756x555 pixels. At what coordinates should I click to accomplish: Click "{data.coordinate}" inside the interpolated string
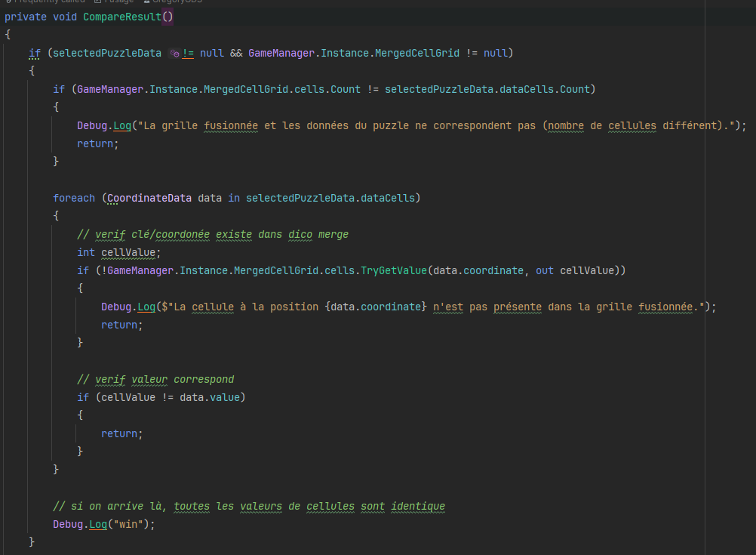click(x=376, y=307)
